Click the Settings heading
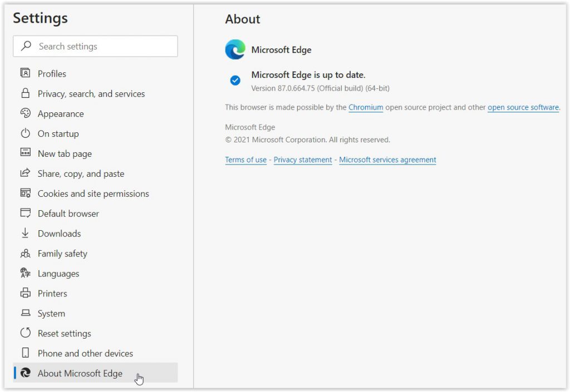The image size is (570, 392). pos(40,18)
